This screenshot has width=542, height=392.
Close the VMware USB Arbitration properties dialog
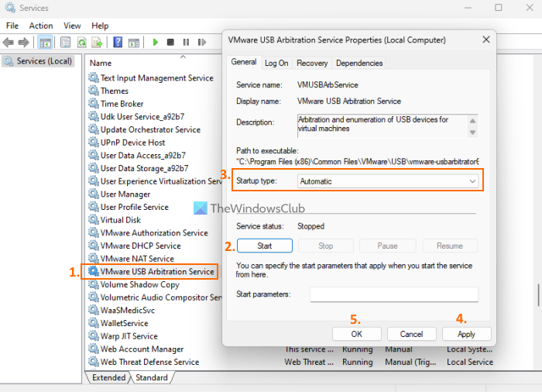pos(486,40)
